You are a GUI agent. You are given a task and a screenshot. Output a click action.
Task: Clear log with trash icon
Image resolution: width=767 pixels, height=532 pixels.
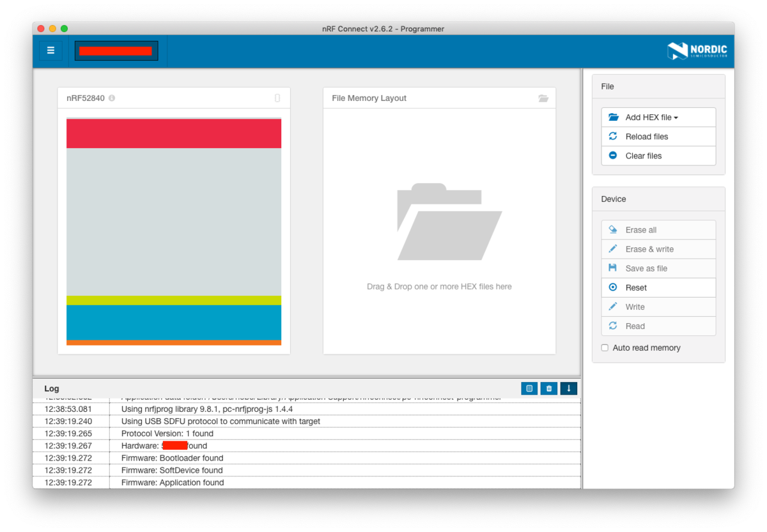pyautogui.click(x=548, y=388)
